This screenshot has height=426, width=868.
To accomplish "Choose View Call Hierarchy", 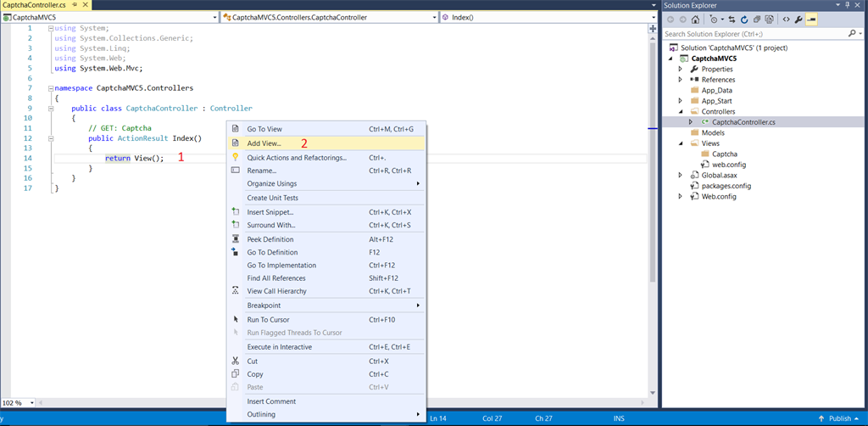I will pyautogui.click(x=326, y=291).
